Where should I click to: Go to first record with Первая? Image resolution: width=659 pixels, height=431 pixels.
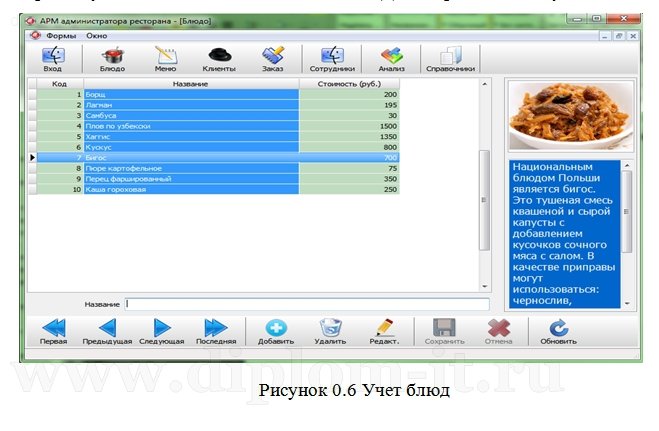pyautogui.click(x=53, y=331)
